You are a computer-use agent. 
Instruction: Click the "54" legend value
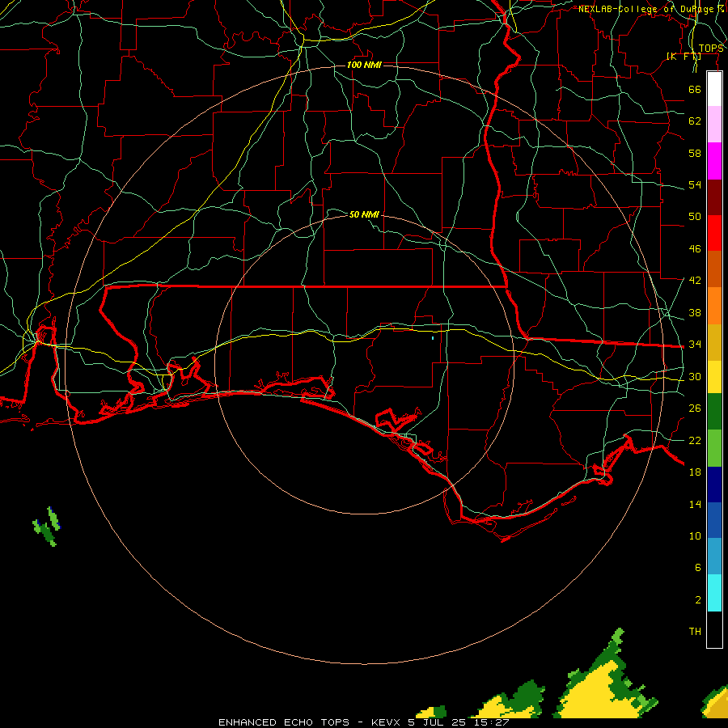(x=695, y=184)
